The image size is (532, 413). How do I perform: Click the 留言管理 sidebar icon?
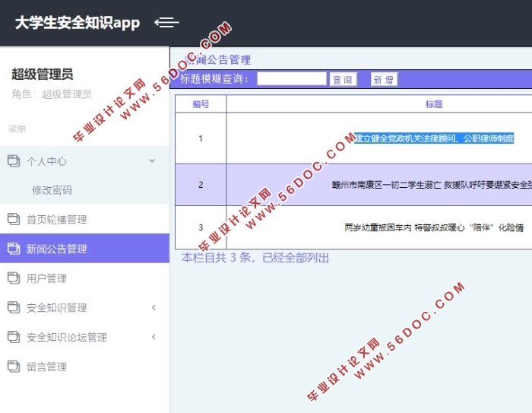point(13,367)
